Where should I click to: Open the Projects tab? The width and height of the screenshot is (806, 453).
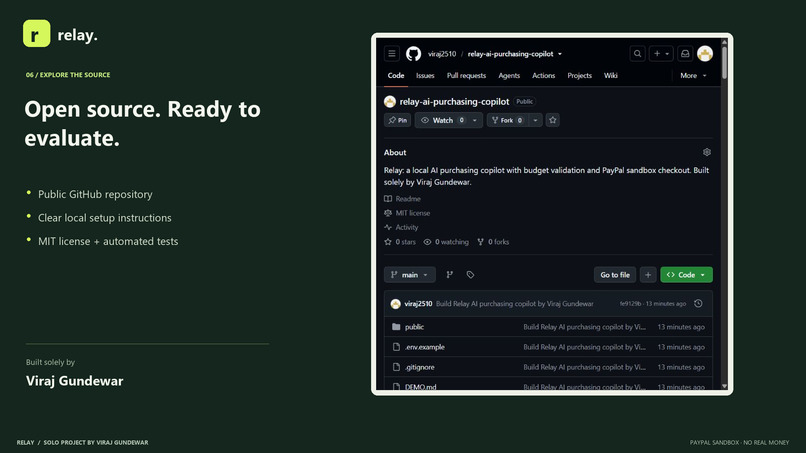click(x=579, y=76)
